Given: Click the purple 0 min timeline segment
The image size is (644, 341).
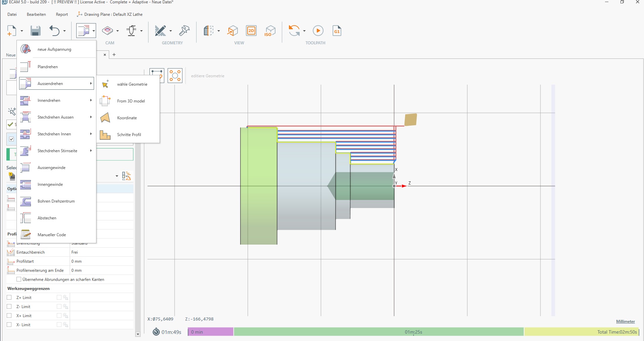Looking at the screenshot, I should coord(210,332).
